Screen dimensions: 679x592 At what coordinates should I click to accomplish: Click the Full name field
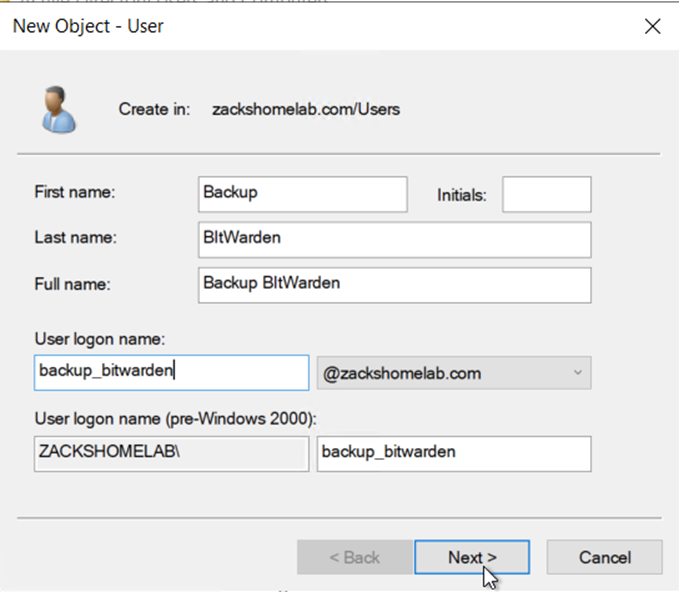(x=394, y=285)
